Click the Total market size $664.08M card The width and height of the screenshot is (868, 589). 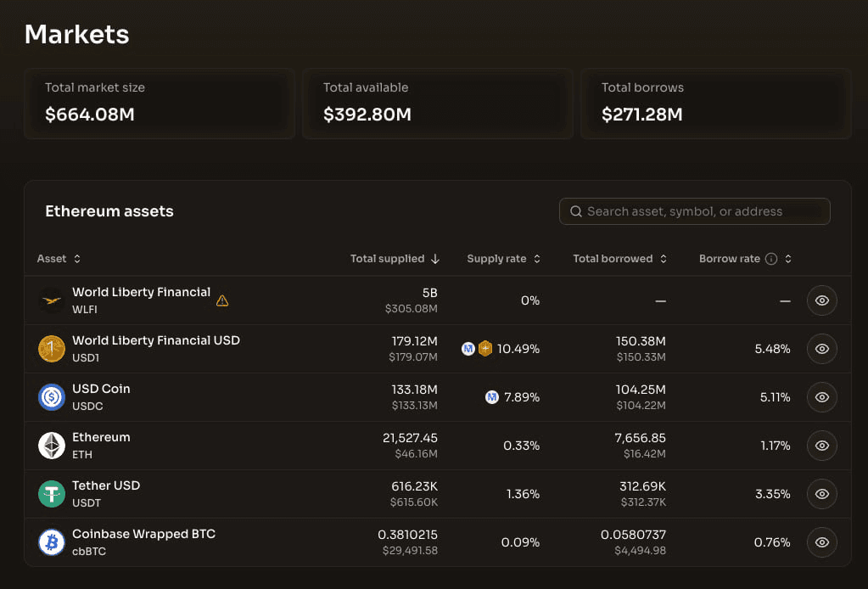pyautogui.click(x=160, y=104)
